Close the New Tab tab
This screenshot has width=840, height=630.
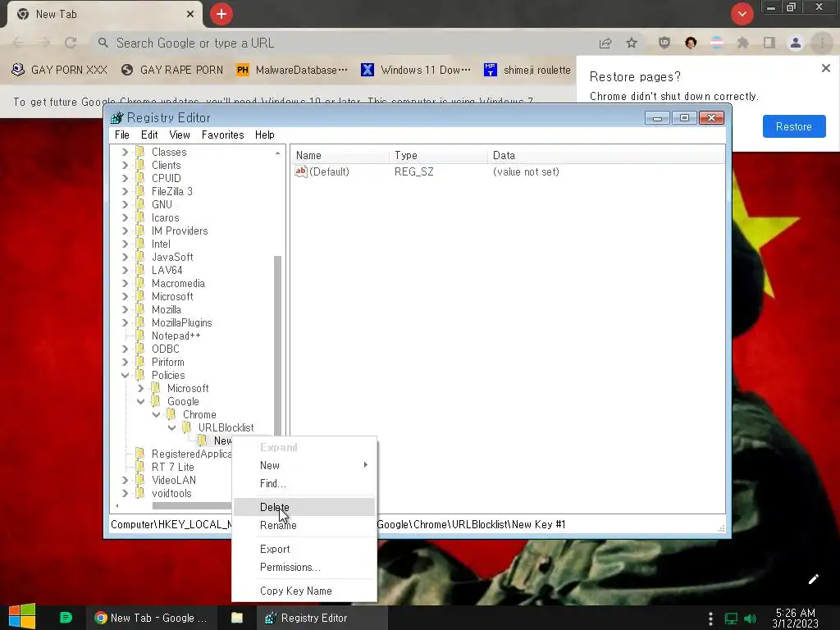[189, 14]
